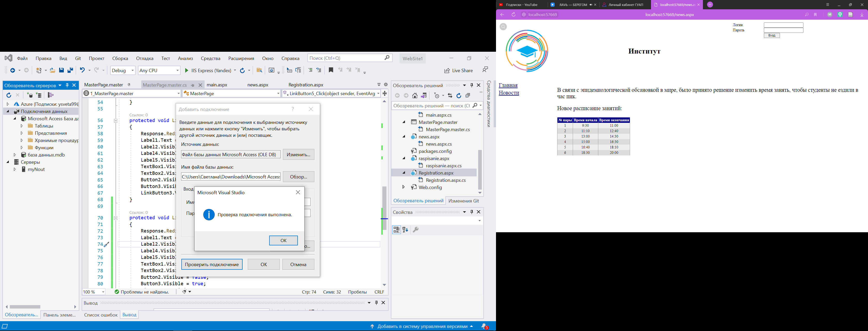Follow the Главная link on the web page
The width and height of the screenshot is (868, 331).
click(x=508, y=85)
